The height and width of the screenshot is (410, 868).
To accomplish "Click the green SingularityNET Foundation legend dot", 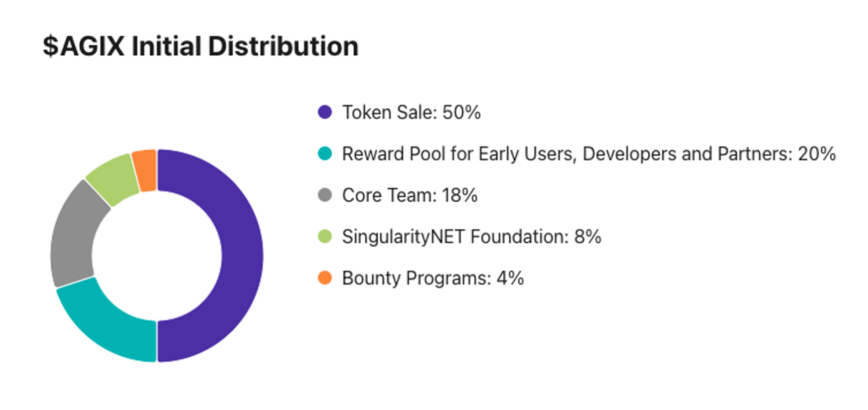I will [x=325, y=236].
